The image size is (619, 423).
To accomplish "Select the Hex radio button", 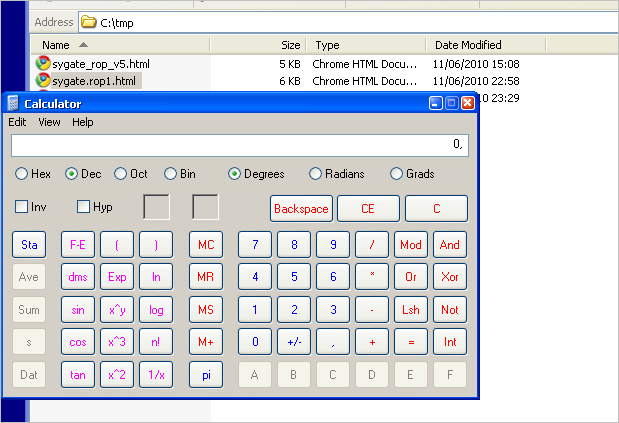I will click(x=22, y=174).
